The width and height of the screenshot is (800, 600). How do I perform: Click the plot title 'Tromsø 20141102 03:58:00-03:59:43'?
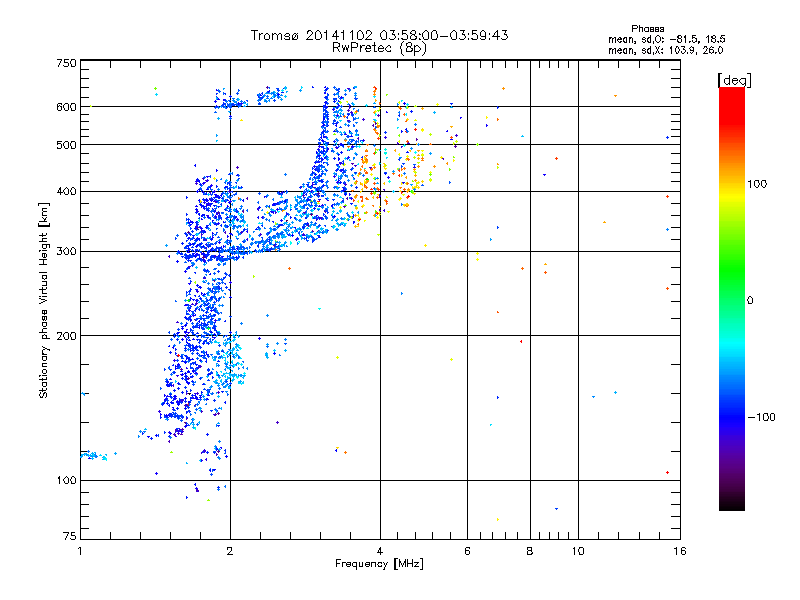[x=379, y=35]
